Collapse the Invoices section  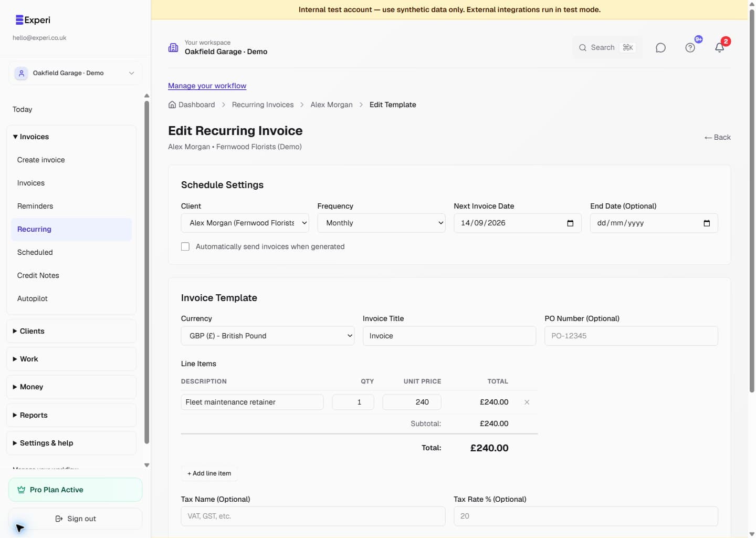coord(71,137)
